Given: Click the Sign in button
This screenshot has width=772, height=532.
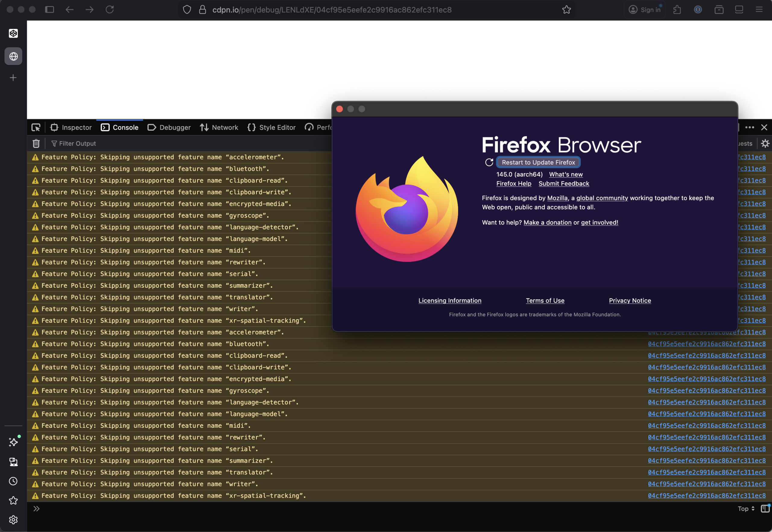Looking at the screenshot, I should [644, 10].
